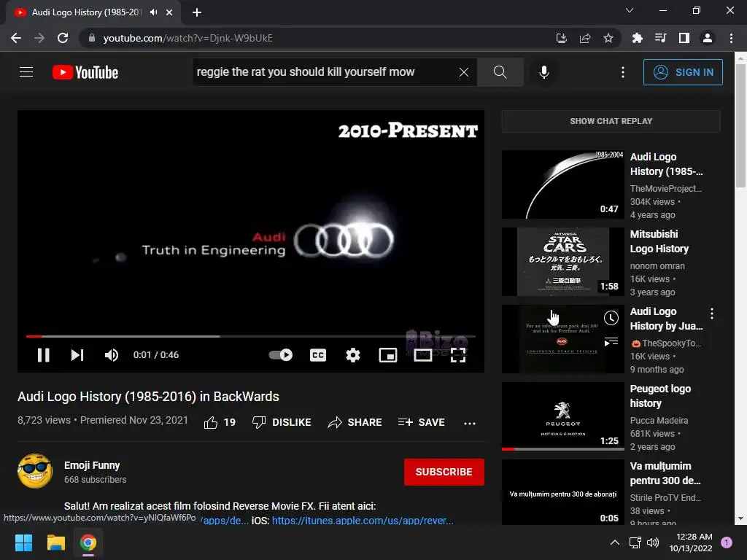Share this page from the address bar

[585, 38]
